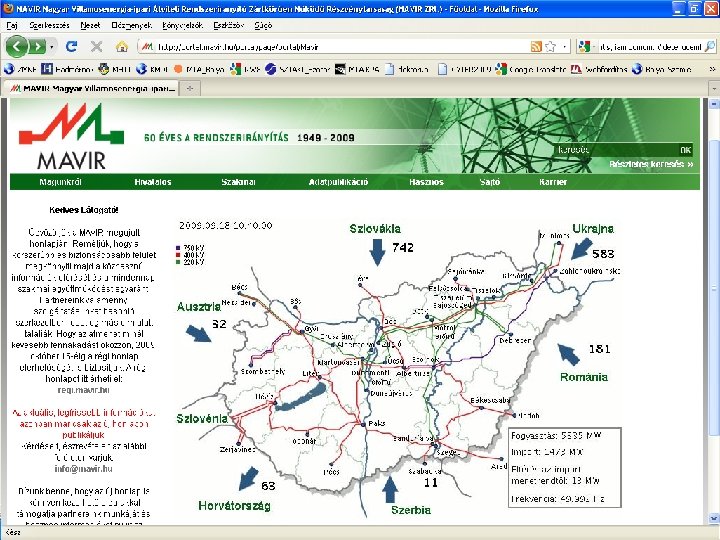Open the Sajtó navigation item

489,182
